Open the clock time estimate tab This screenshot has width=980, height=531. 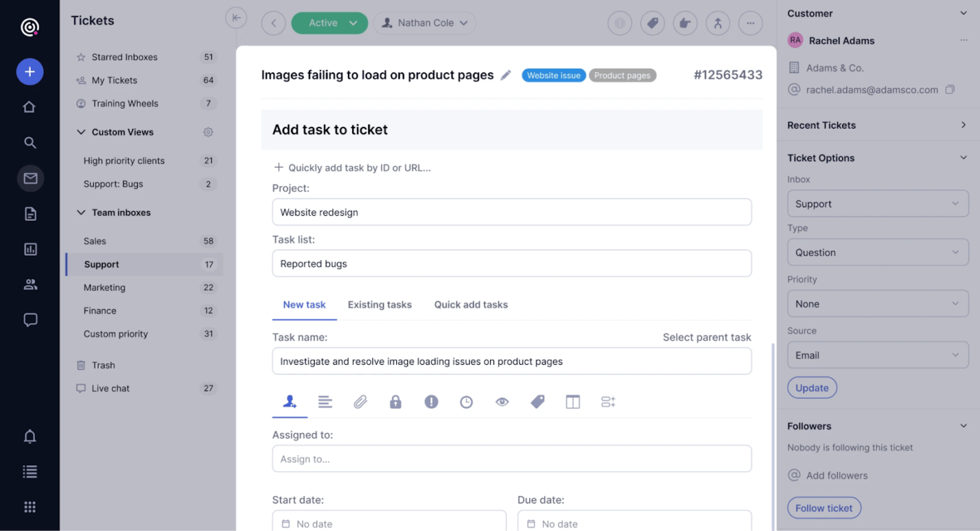[466, 402]
